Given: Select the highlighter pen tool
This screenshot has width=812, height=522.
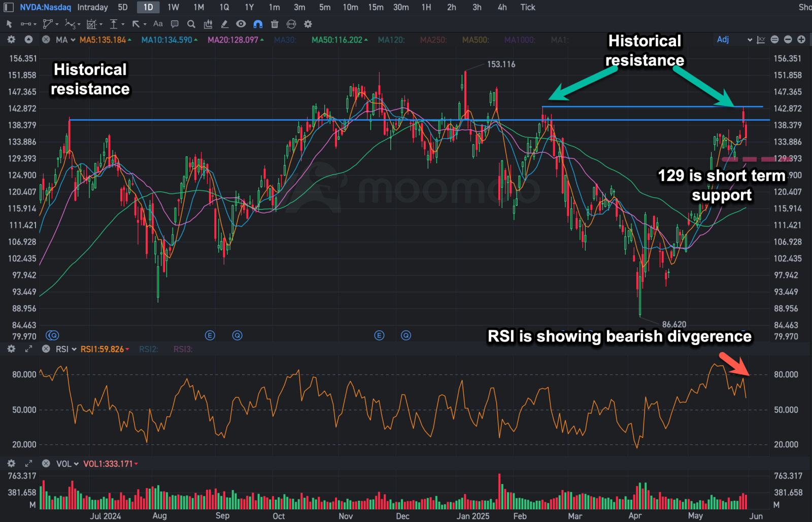Looking at the screenshot, I should (224, 24).
